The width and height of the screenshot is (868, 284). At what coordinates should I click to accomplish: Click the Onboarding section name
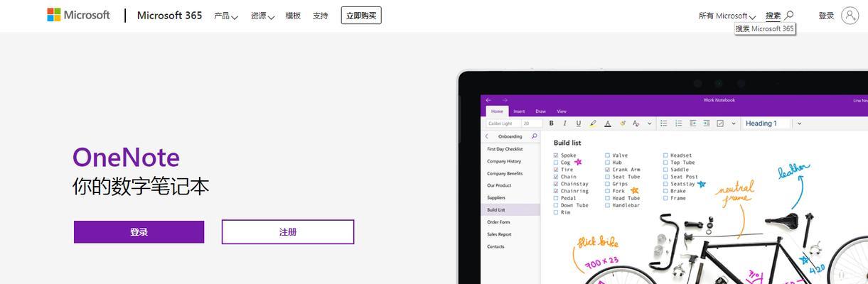coord(510,136)
